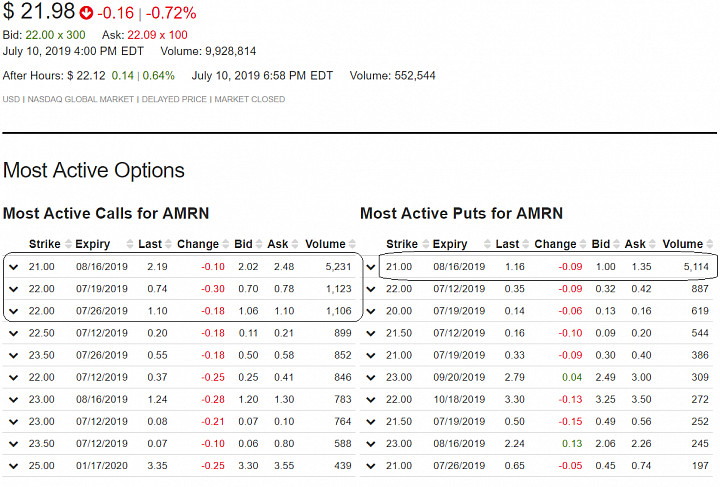720x487 pixels.
Task: Expand the 22.00 10/18/2019 put row chevron
Action: coord(371,400)
